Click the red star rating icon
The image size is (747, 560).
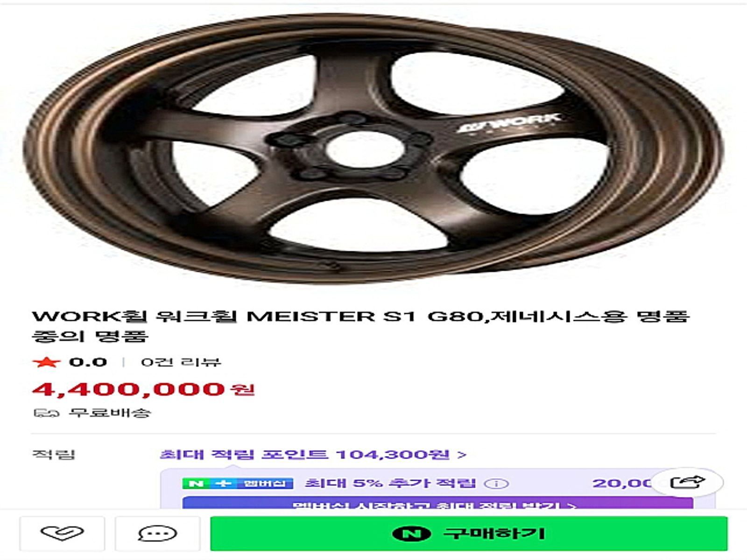pyautogui.click(x=46, y=362)
